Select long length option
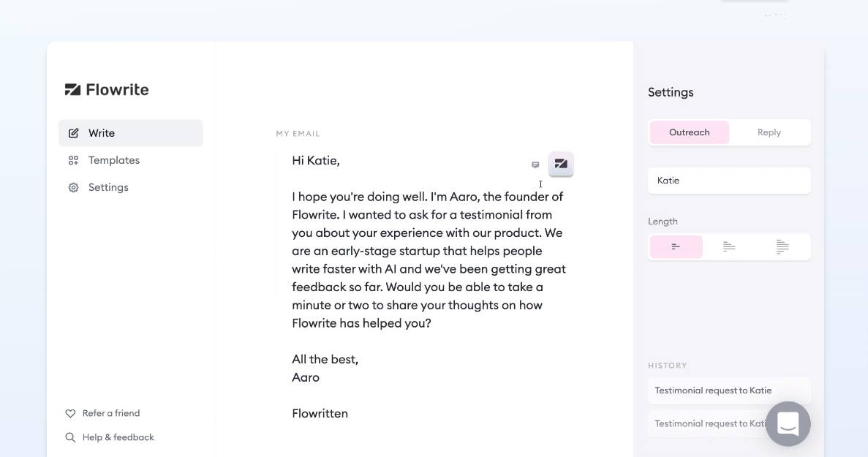 [782, 247]
